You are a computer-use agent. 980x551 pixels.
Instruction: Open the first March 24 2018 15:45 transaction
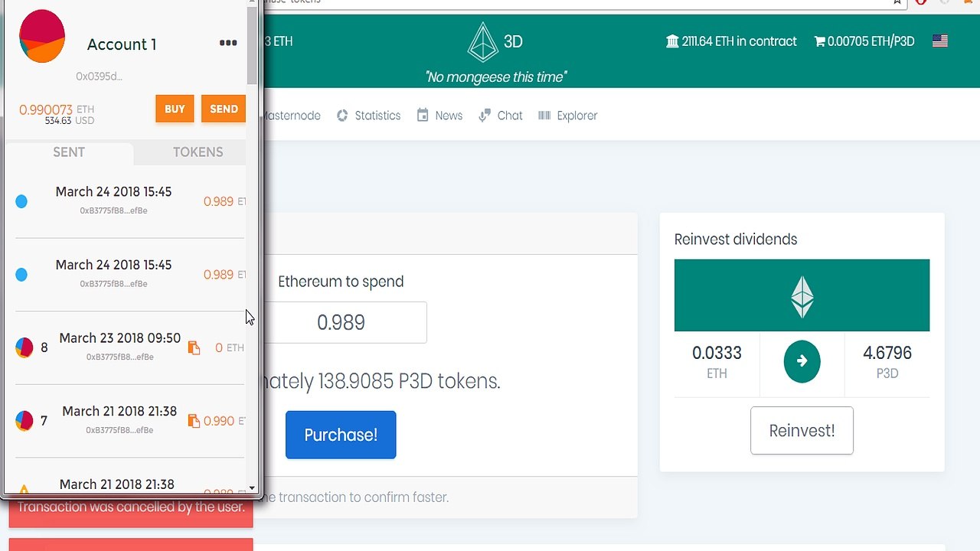[130, 201]
